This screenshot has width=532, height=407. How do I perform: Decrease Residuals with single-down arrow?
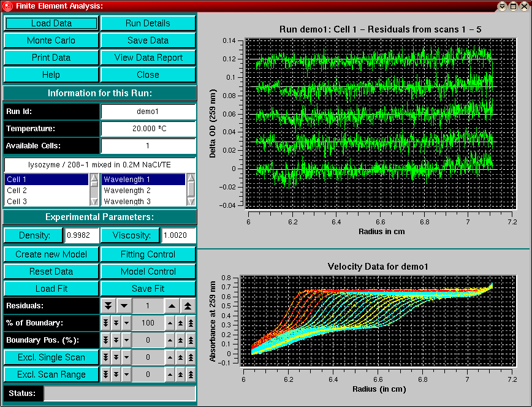pos(123,305)
